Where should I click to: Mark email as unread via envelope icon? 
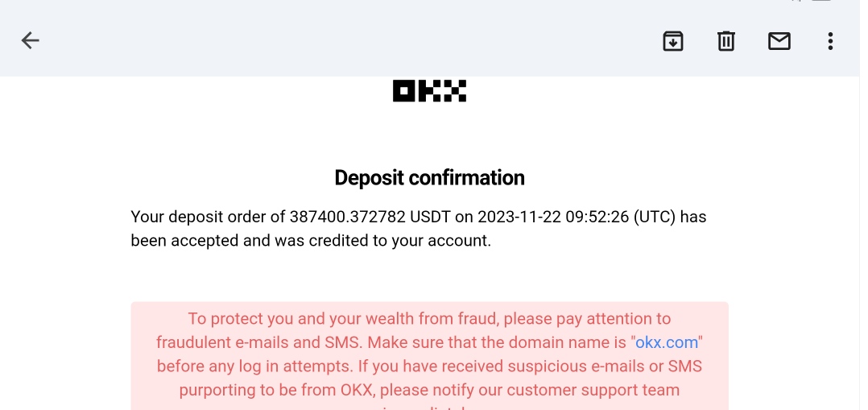(779, 41)
